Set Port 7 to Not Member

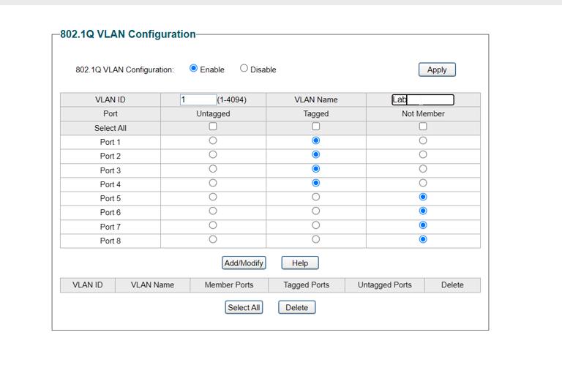point(423,225)
